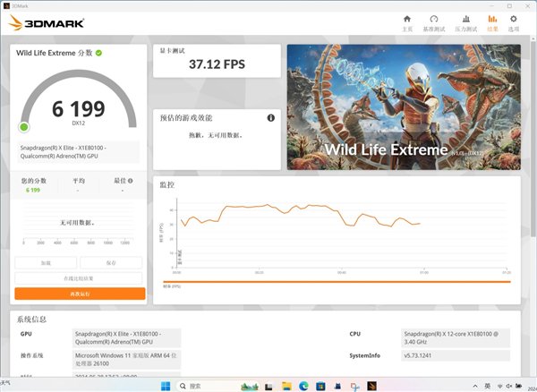This screenshot has width=537, height=392.
Task: Click the CPU value Snapdragon X 12-core
Action: tap(456, 338)
